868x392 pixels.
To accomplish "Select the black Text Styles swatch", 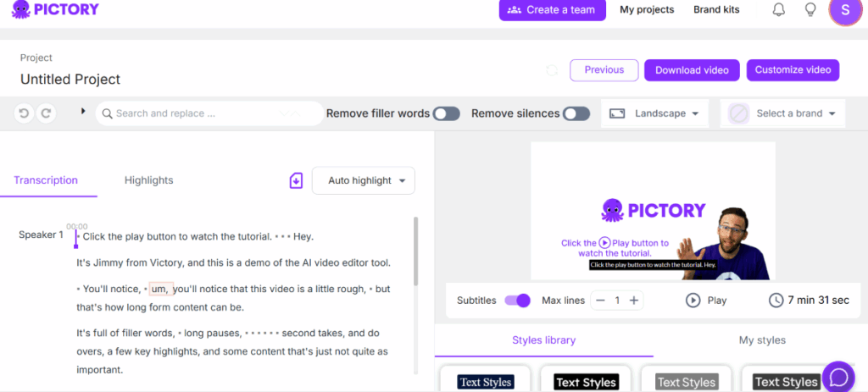I will coord(587,382).
